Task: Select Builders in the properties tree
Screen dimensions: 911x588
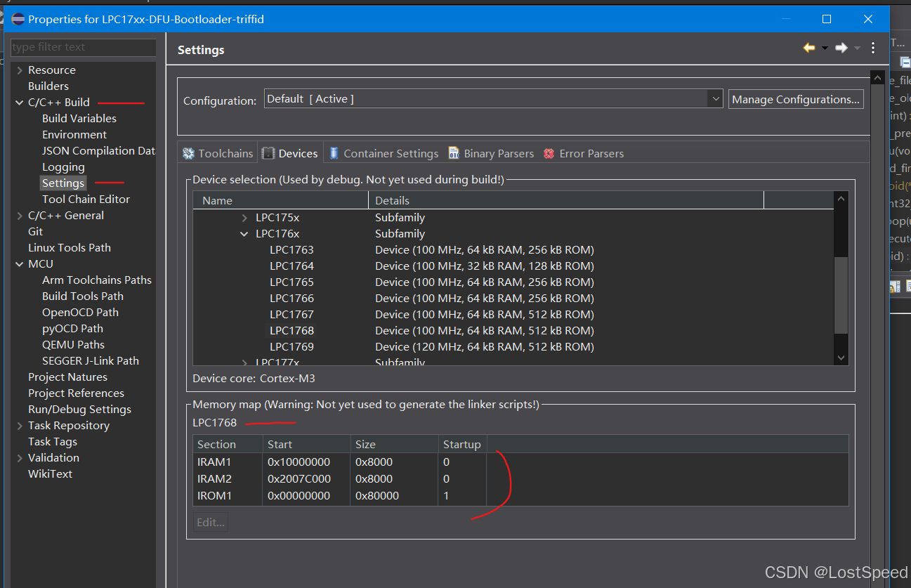Action: [x=48, y=86]
